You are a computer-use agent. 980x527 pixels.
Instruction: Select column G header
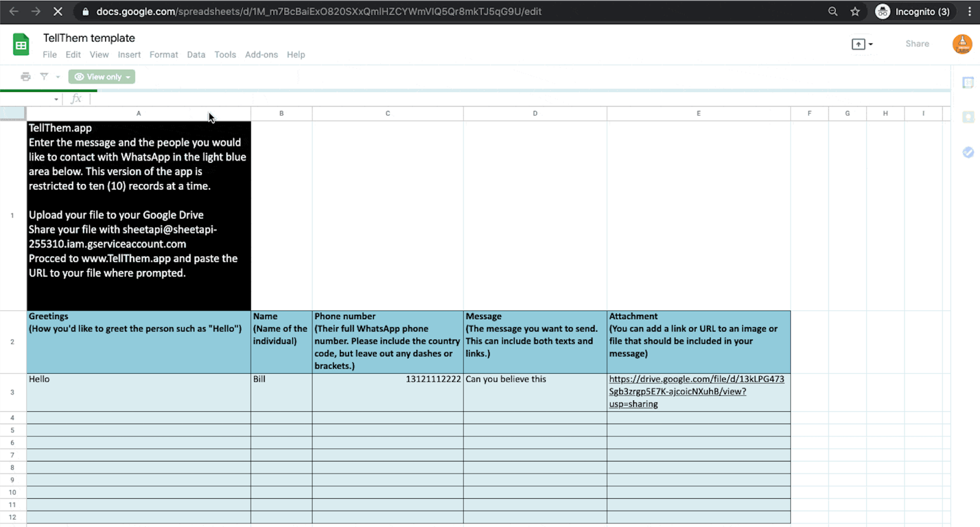coord(848,113)
